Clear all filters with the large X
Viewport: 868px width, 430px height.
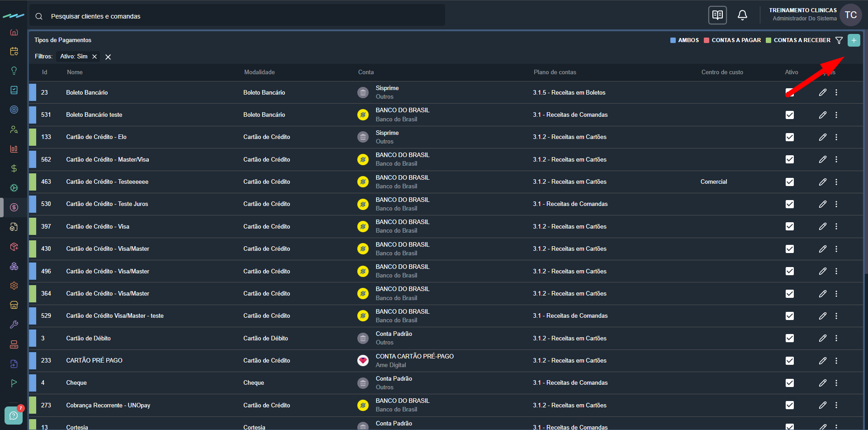[x=108, y=57]
